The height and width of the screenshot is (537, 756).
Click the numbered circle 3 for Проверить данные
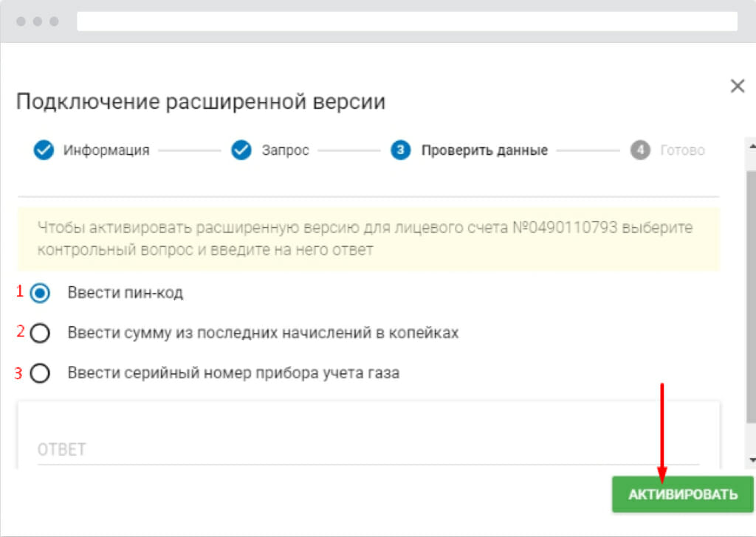pyautogui.click(x=399, y=150)
